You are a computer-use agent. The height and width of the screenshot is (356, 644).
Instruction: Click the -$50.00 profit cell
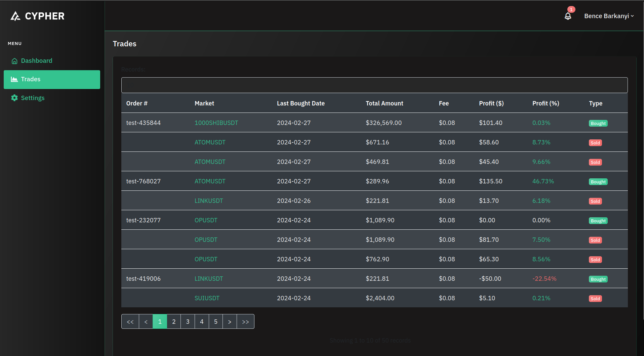(x=490, y=279)
